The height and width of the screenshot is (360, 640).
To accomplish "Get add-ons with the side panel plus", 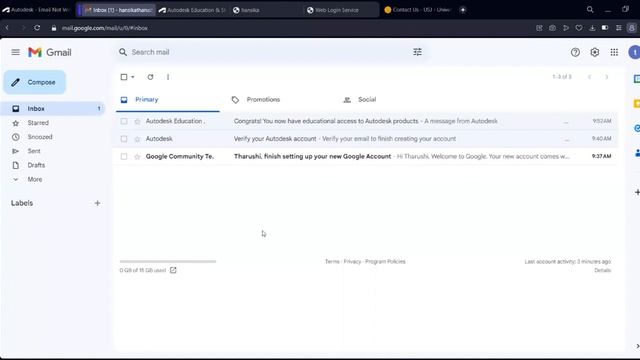I will point(637,192).
